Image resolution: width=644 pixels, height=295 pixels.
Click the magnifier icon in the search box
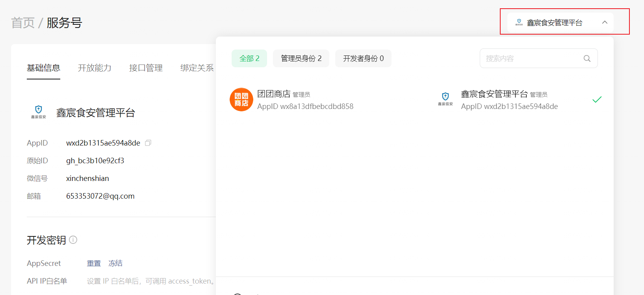[587, 59]
